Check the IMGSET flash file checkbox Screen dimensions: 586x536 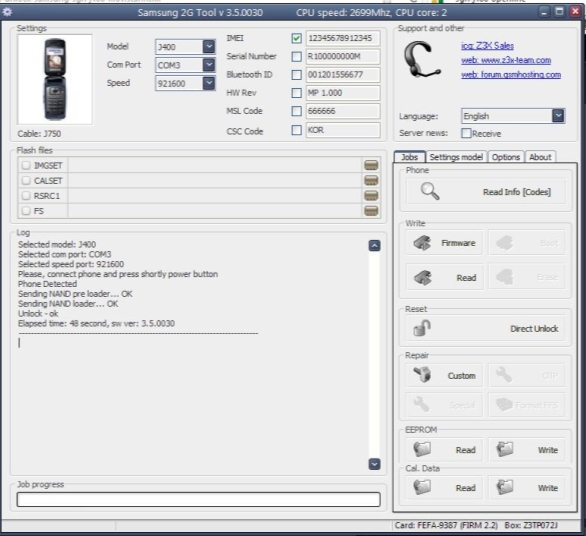click(26, 165)
